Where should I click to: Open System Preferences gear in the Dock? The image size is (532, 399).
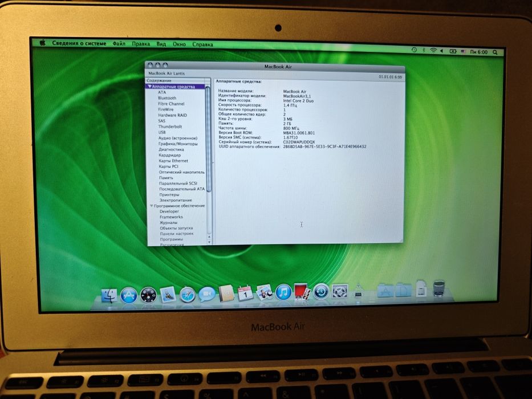point(340,291)
